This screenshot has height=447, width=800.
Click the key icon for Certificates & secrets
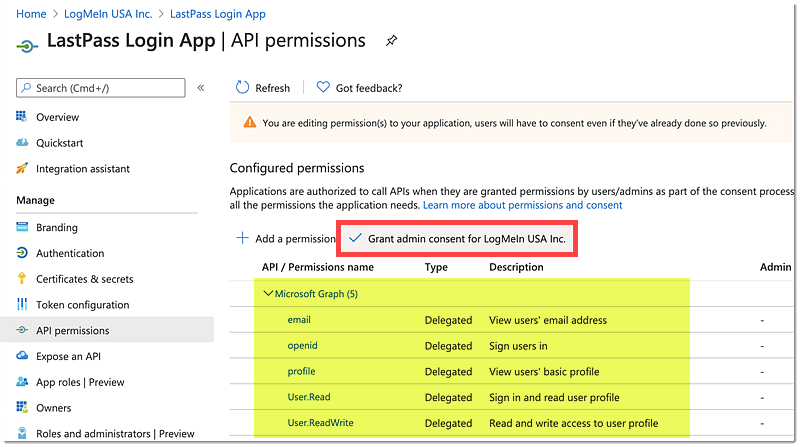point(21,278)
